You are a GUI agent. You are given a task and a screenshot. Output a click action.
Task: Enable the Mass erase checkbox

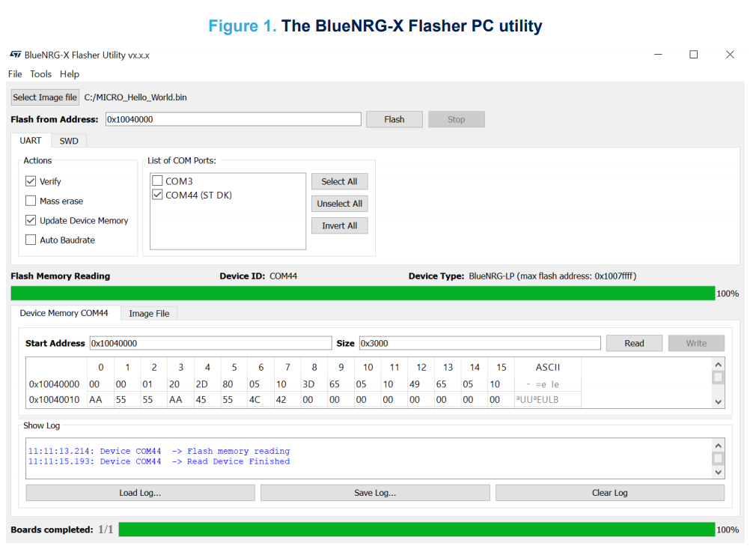(x=31, y=201)
